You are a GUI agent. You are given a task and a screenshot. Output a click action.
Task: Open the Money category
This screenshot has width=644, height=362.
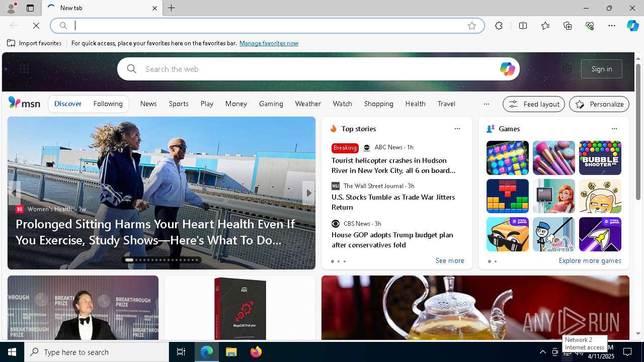point(236,104)
